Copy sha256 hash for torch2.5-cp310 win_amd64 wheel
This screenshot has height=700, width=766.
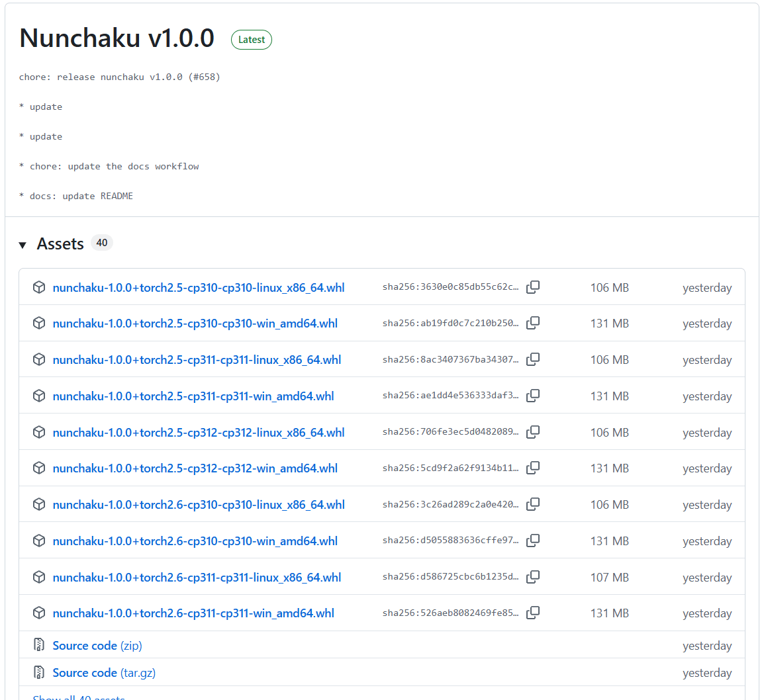coord(533,323)
